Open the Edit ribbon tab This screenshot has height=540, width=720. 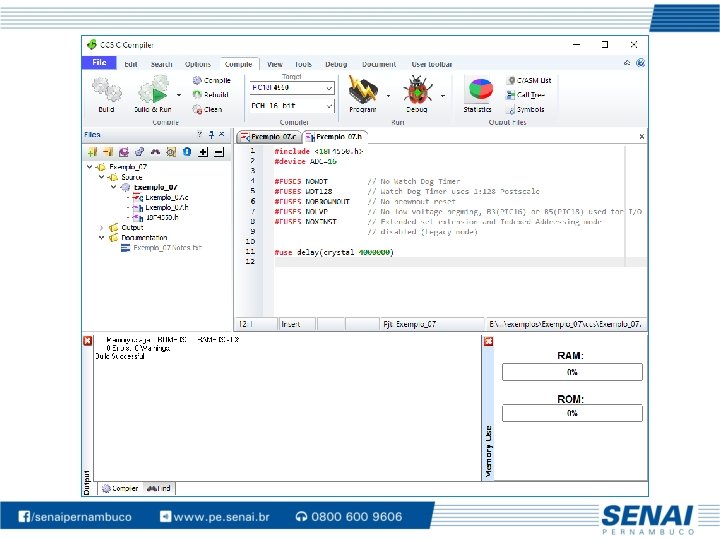tap(131, 64)
